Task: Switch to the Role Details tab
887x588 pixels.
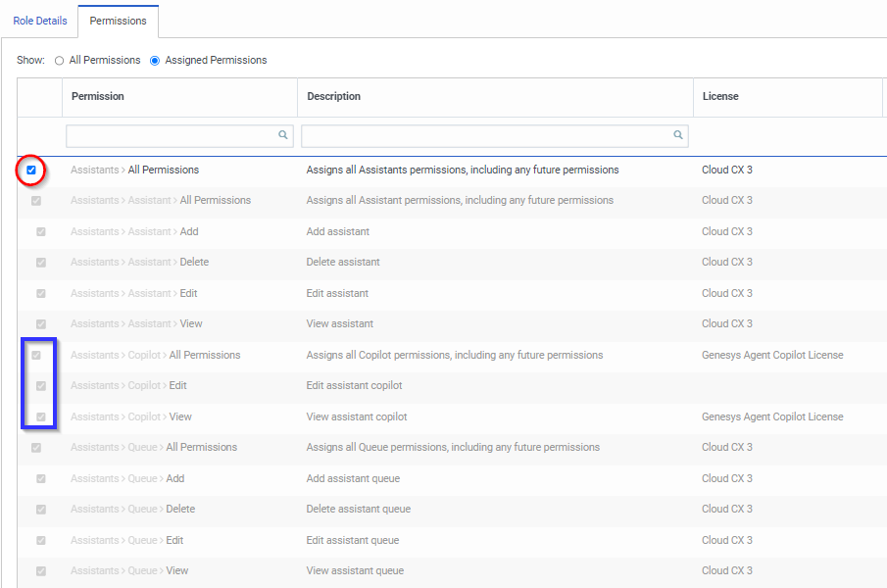Action: pyautogui.click(x=40, y=21)
